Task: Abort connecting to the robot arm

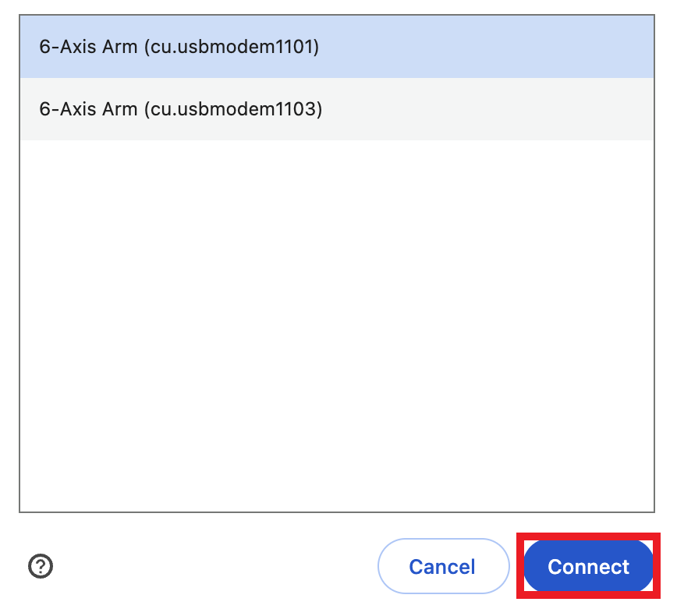Action: pos(443,567)
